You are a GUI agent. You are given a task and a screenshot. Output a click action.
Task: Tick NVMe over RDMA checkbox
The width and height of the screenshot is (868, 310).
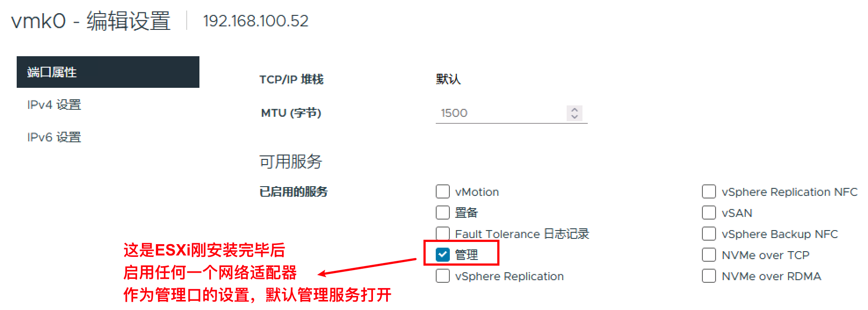(709, 276)
